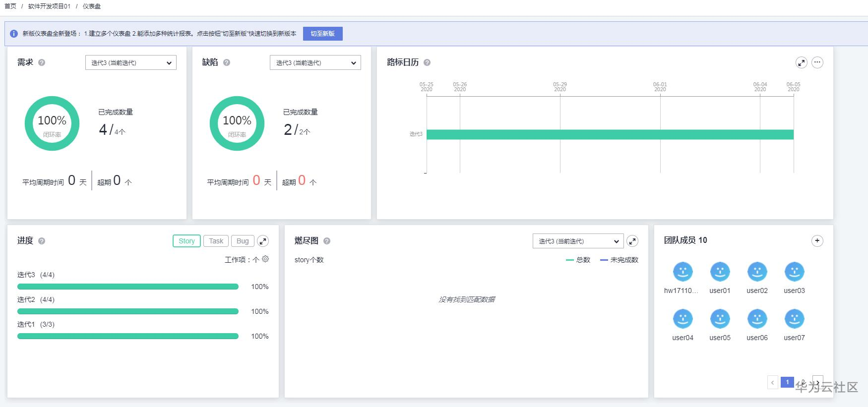Click 仪表盘 breadcrumb item
The image size is (868, 407).
pyautogui.click(x=92, y=6)
